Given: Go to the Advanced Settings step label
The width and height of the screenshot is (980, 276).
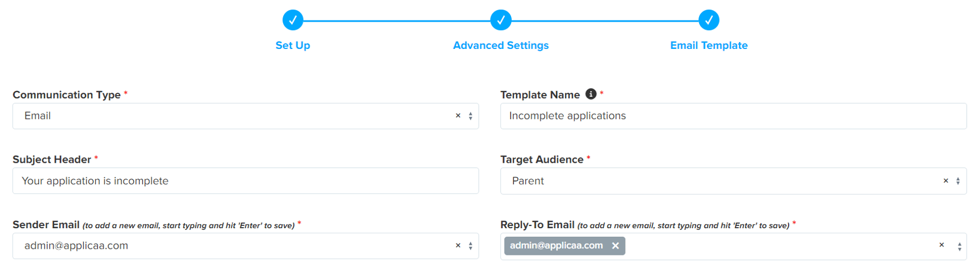Looking at the screenshot, I should point(500,46).
